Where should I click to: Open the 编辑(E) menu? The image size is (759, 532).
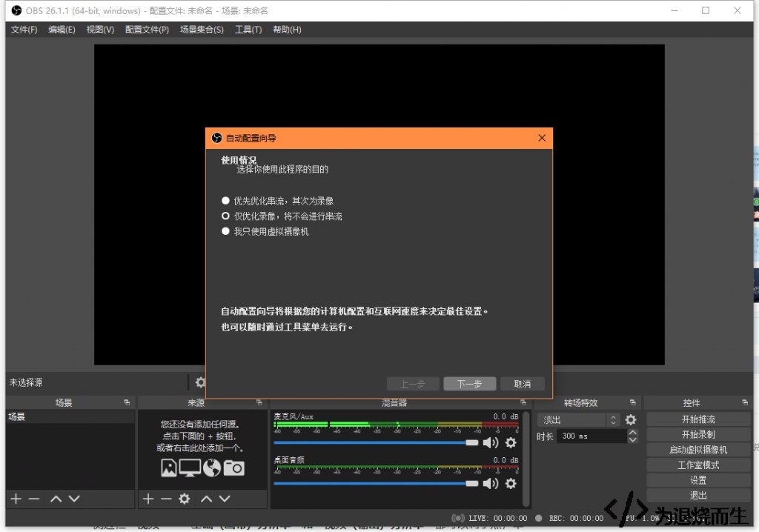point(62,30)
